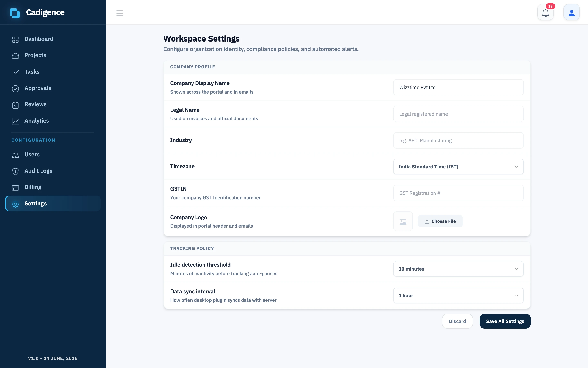Click the COMPANY PROFILE section header
Image resolution: width=588 pixels, height=368 pixels.
tap(193, 67)
